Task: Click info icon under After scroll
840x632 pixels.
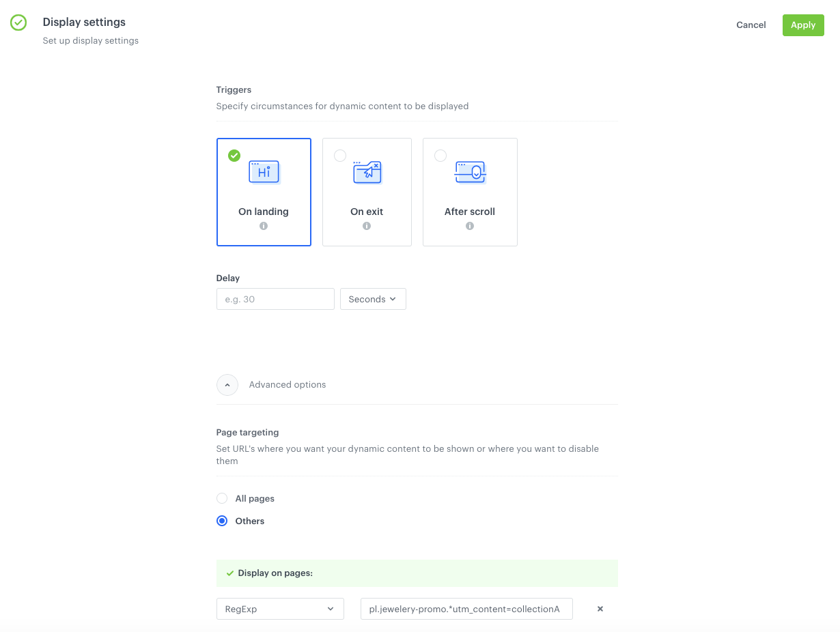Action: click(x=470, y=226)
